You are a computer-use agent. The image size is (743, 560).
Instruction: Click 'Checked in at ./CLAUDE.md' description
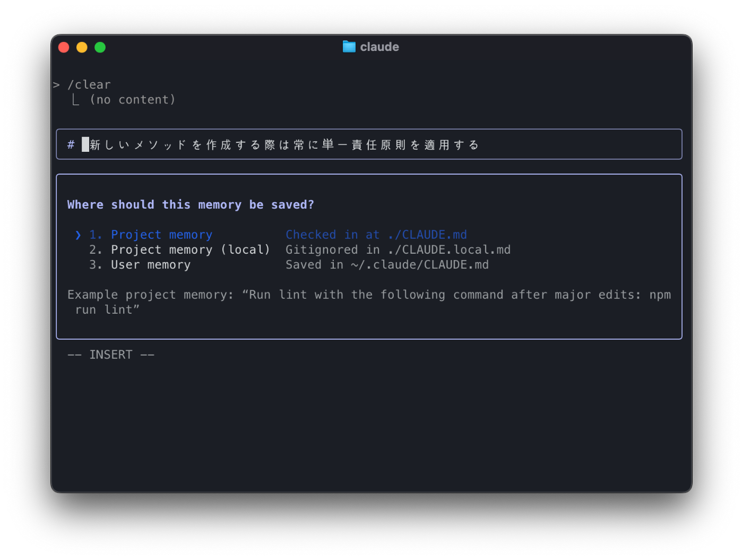(x=376, y=235)
